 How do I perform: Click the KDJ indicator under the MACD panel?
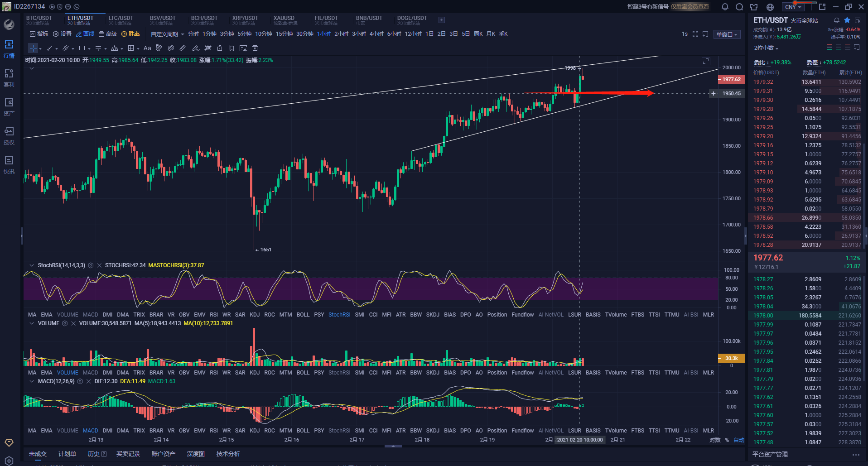(x=255, y=431)
